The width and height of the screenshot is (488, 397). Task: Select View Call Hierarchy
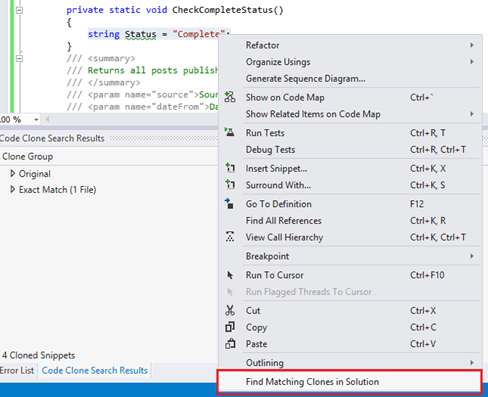[350, 237]
